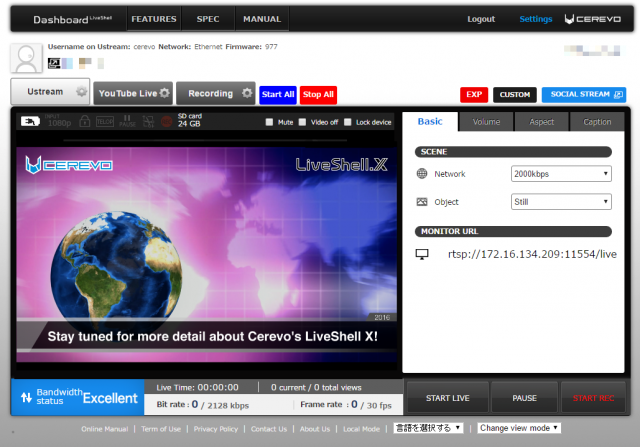Click the Dashboard title link

73,19
